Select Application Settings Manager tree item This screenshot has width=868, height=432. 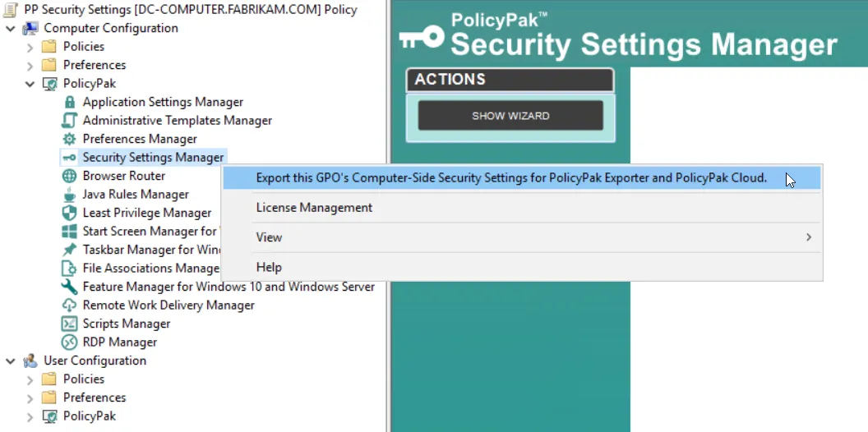click(163, 103)
